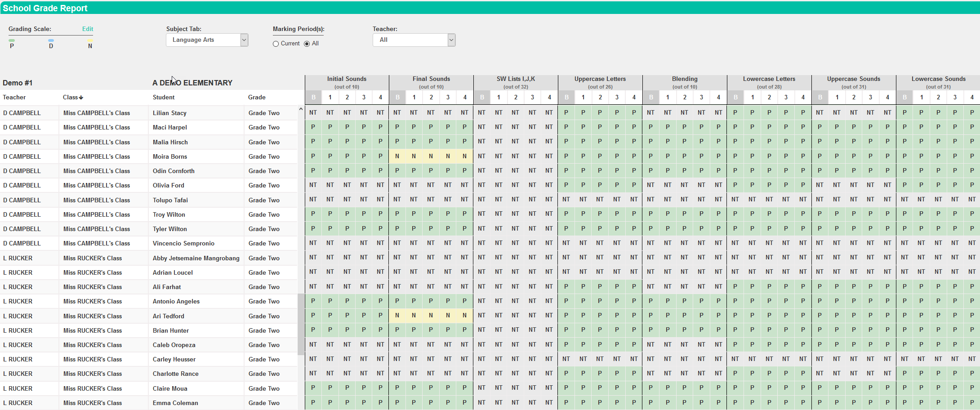Viewport: 980px width, 410px height.
Task: Select student Ari Tedford
Action: [169, 316]
